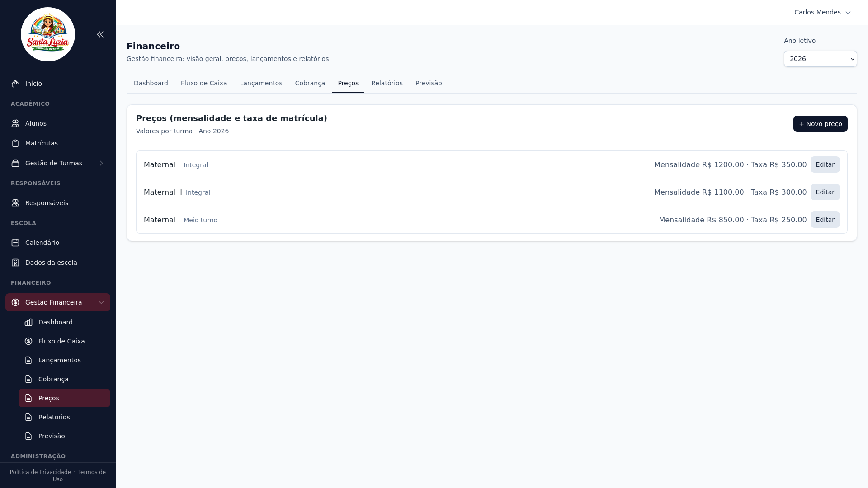Screen dimensions: 868x488
Task: Click the Dados da escola building icon
Action: point(15,263)
